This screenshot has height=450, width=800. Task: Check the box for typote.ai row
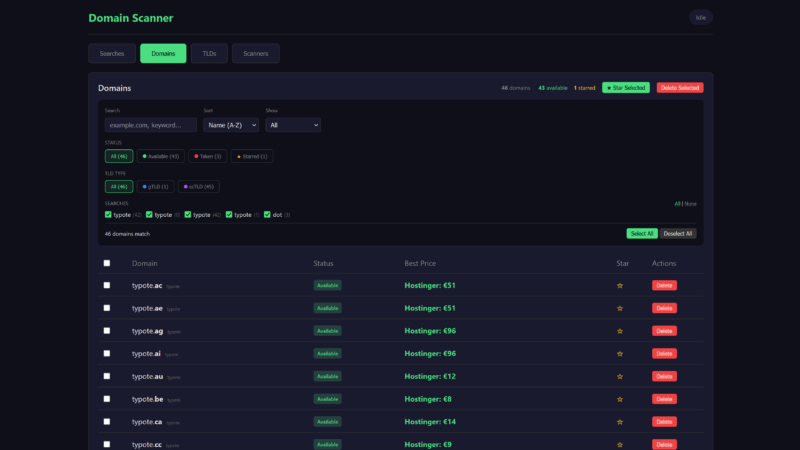pyautogui.click(x=107, y=353)
